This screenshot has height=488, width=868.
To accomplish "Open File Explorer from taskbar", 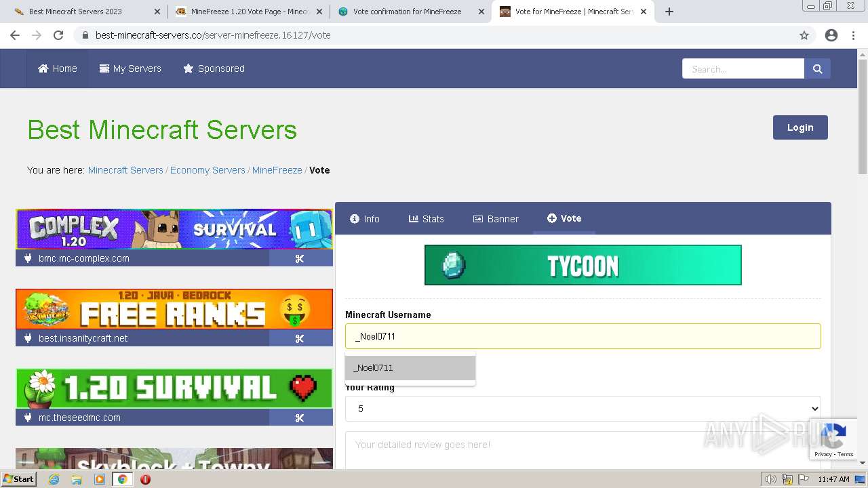I will [77, 479].
